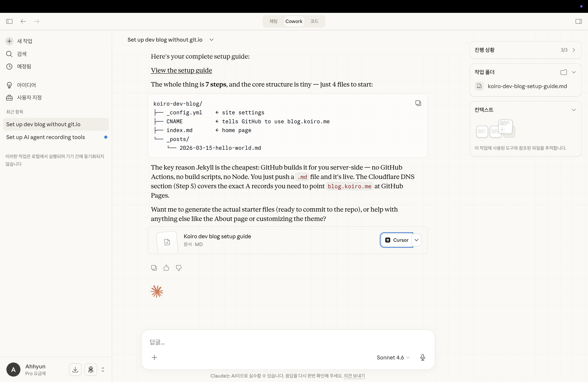The width and height of the screenshot is (588, 382).
Task: Open dropdown arrow next to Cursor button
Action: pyautogui.click(x=416, y=240)
